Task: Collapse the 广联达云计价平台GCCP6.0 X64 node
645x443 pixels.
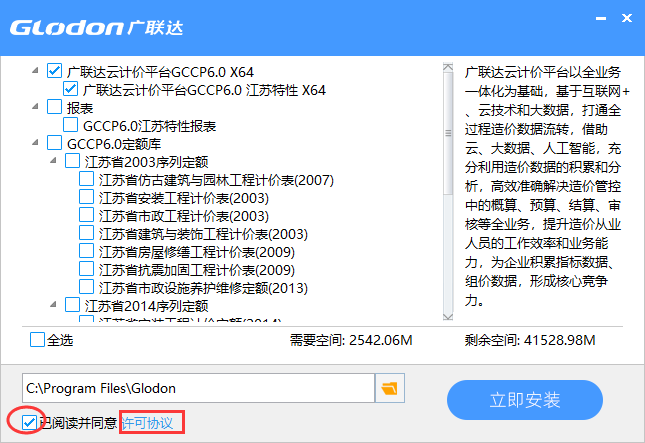Action: 35,71
